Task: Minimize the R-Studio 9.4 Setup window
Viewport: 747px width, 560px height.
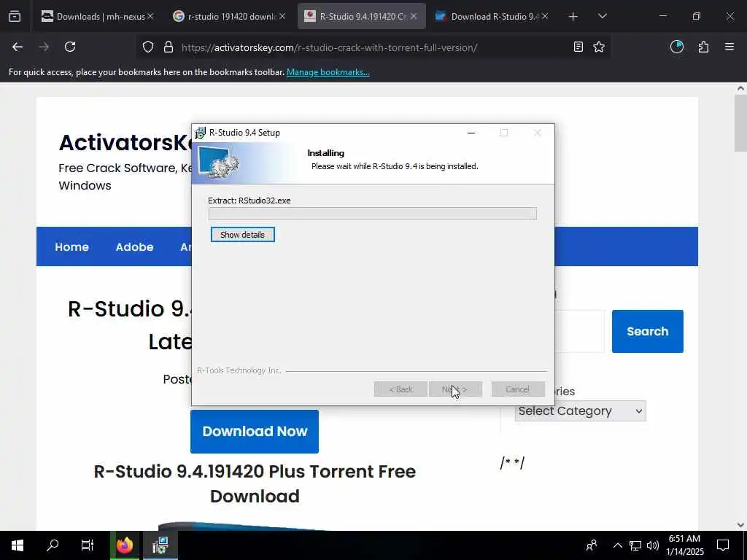Action: click(471, 133)
